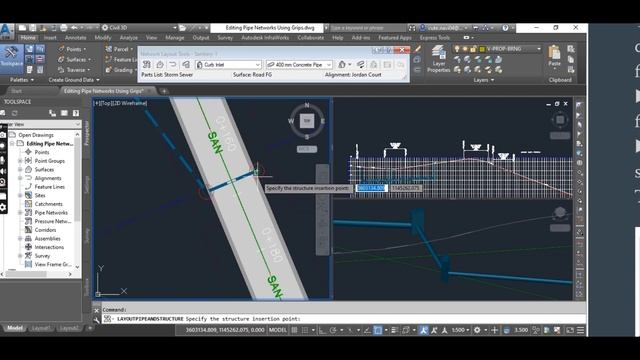Click the Traverse ground data icon
The height and width of the screenshot is (360, 640).
[x=61, y=70]
